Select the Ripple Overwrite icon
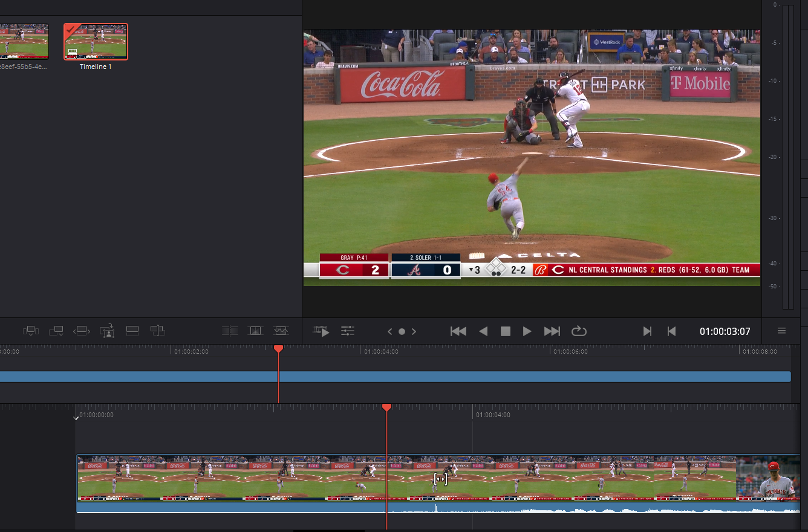This screenshot has width=808, height=532. [82, 331]
